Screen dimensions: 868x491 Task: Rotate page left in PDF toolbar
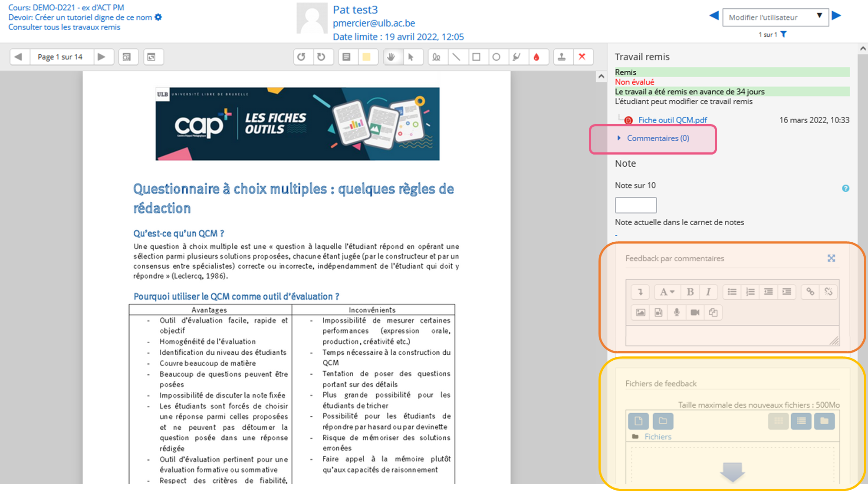pyautogui.click(x=301, y=57)
